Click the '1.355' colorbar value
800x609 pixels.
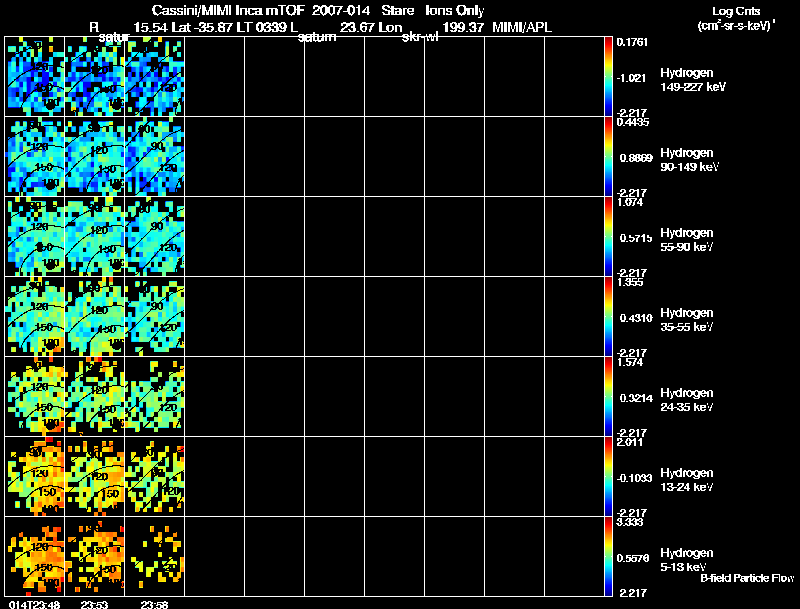pyautogui.click(x=630, y=282)
